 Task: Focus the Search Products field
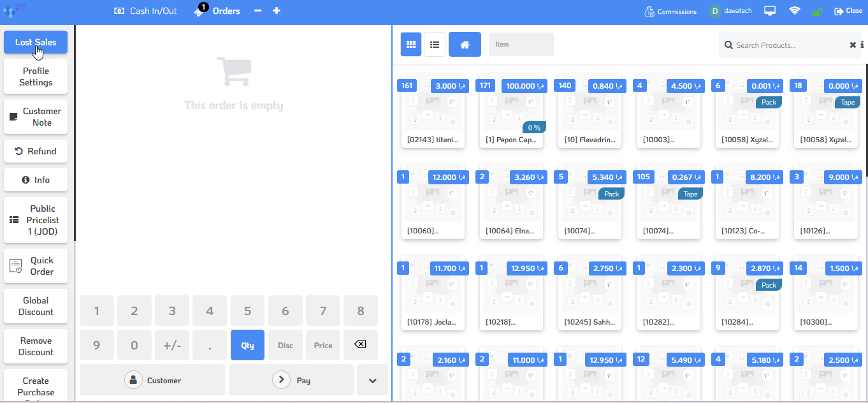pos(790,45)
